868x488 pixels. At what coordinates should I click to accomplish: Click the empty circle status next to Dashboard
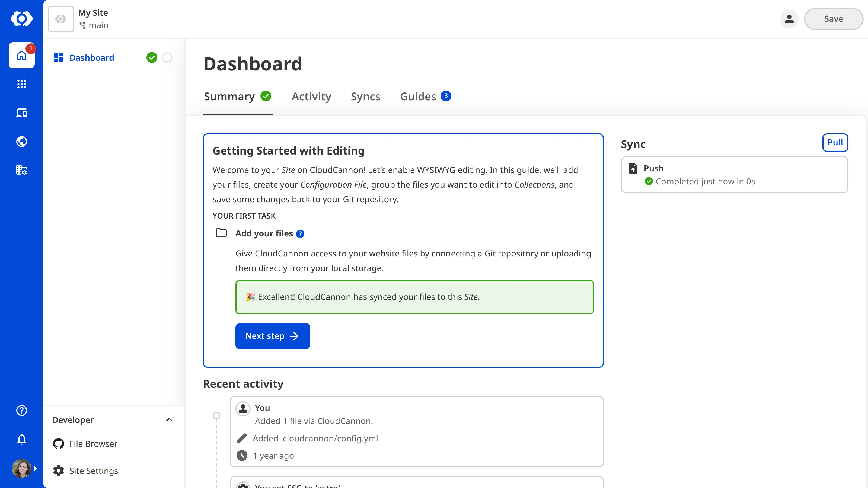167,57
